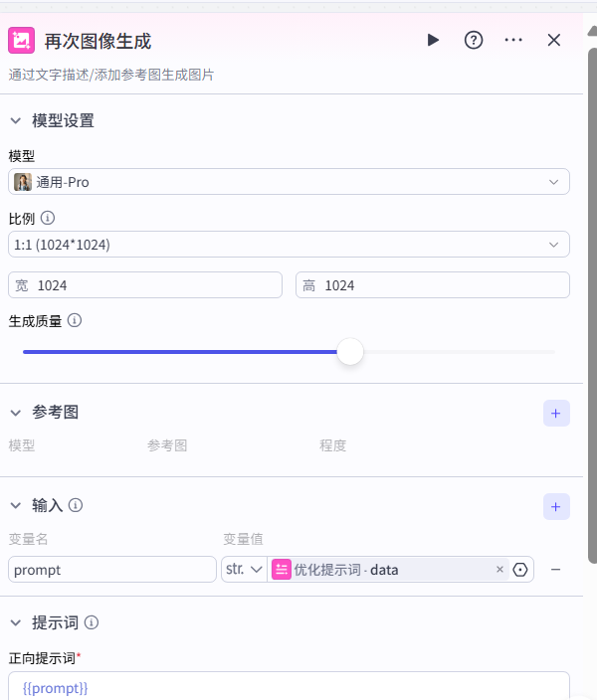Collapse the 提示词 section
This screenshot has width=597, height=700.
(x=16, y=623)
